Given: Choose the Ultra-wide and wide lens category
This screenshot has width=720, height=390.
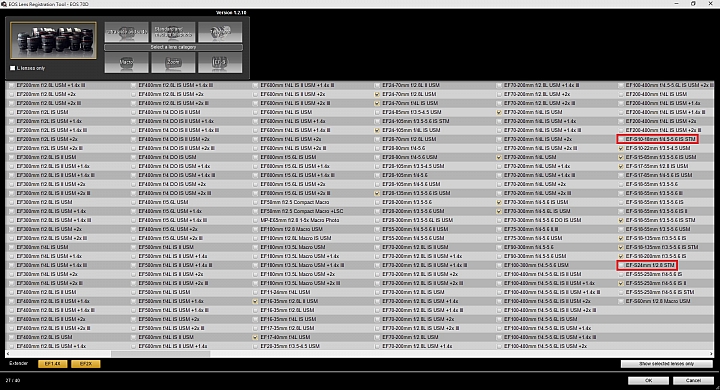Looking at the screenshot, I should coord(127,32).
